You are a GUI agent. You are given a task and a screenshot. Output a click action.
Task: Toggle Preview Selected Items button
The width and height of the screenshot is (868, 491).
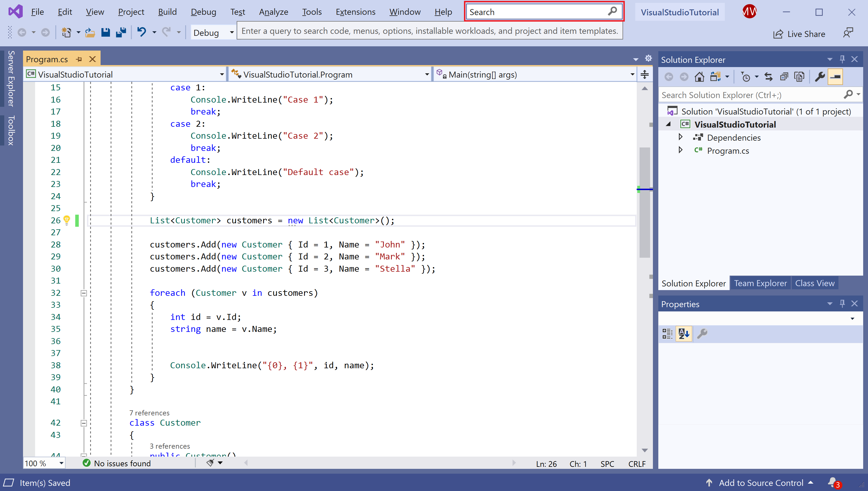click(x=835, y=77)
